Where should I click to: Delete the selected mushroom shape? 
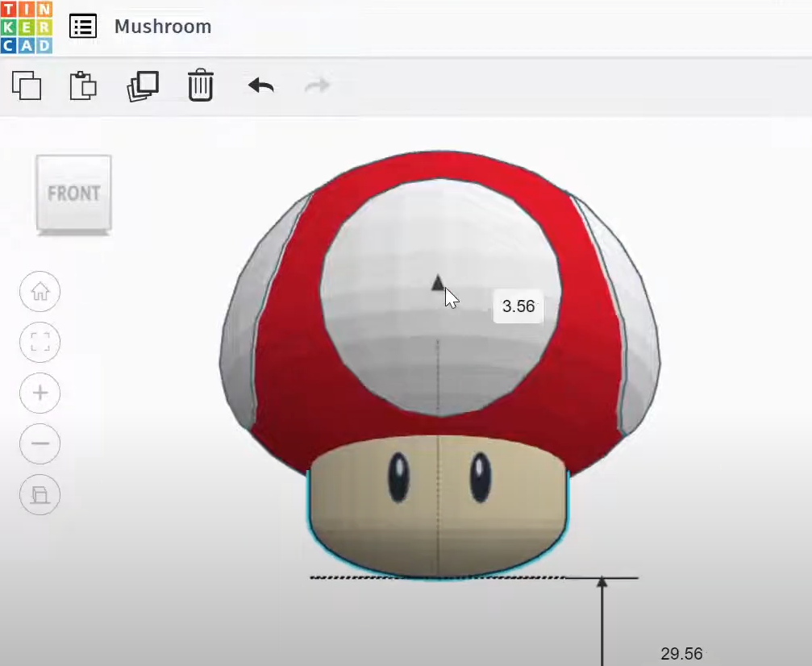tap(198, 85)
